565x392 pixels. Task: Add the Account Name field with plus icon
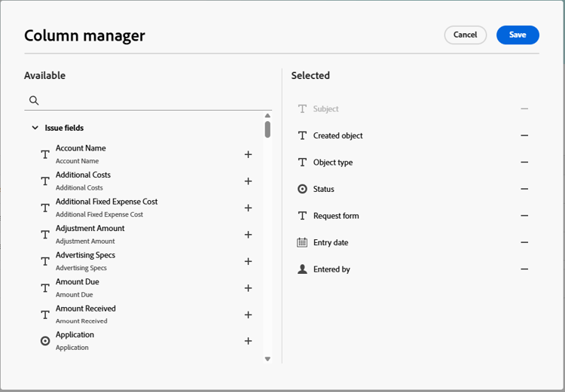coord(248,154)
